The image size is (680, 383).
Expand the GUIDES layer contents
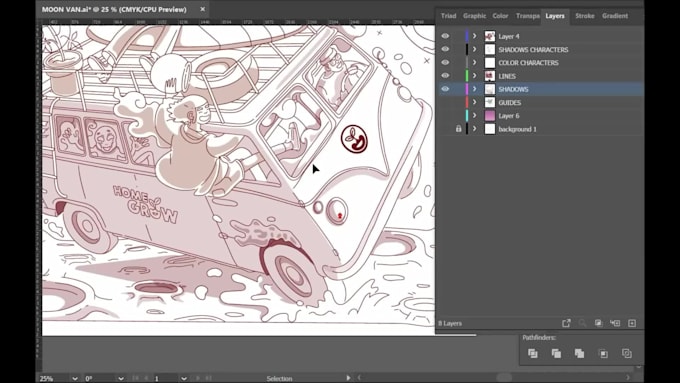pos(474,102)
